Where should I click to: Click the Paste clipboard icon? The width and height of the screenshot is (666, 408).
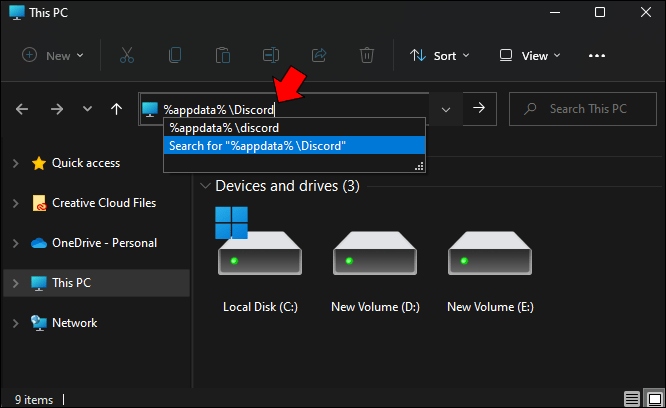223,56
